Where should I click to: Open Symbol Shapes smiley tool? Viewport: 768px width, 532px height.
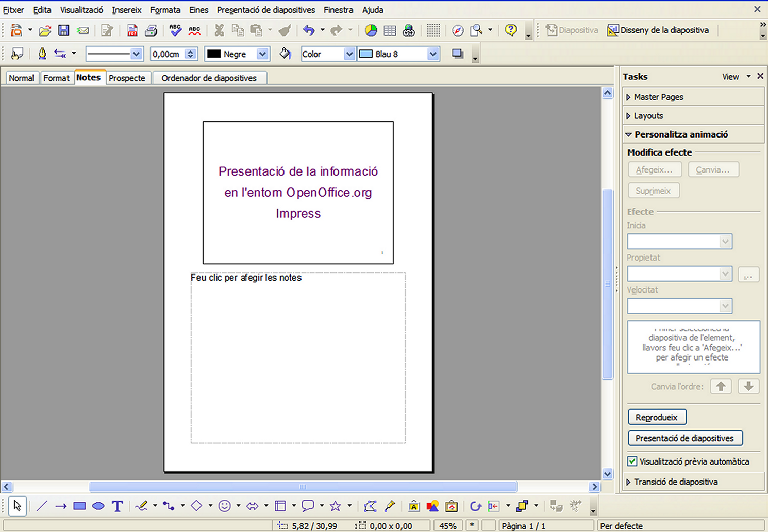[x=224, y=506]
